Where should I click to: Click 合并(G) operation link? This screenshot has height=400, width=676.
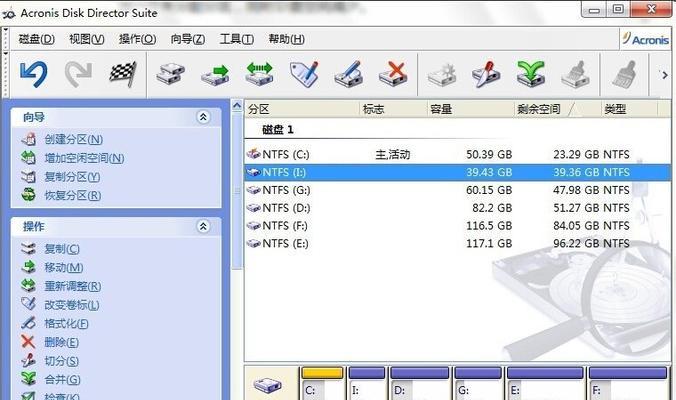pos(62,379)
